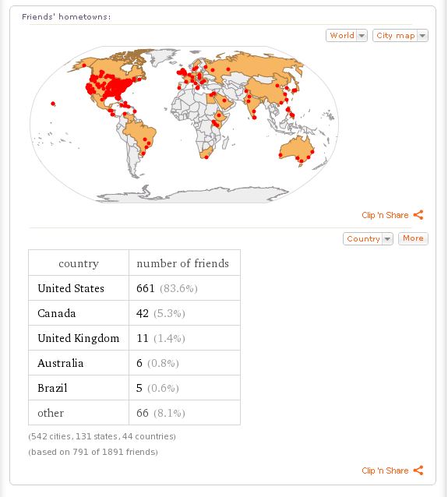Expand the Country dropdown arrow
Viewport: 448px width, 497px height.
pos(387,238)
